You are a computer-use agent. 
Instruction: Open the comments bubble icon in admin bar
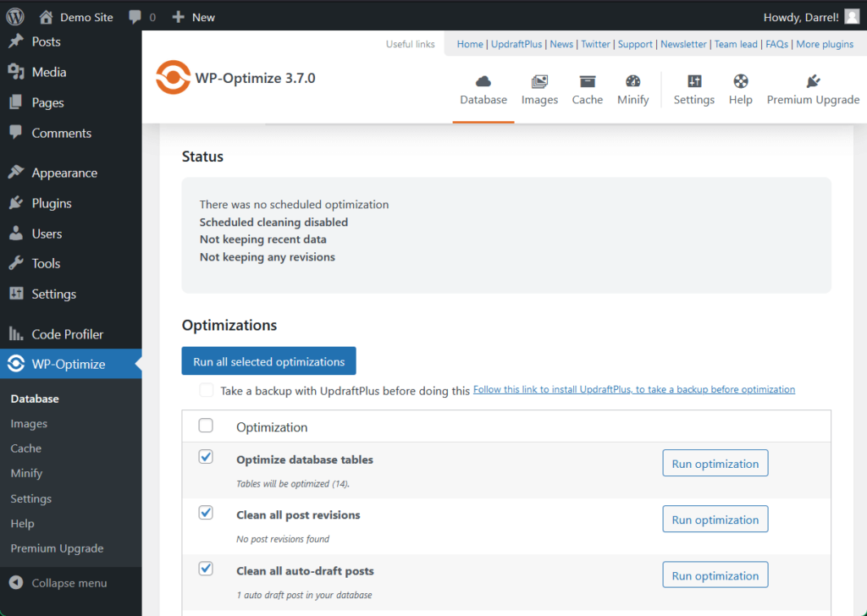[135, 17]
